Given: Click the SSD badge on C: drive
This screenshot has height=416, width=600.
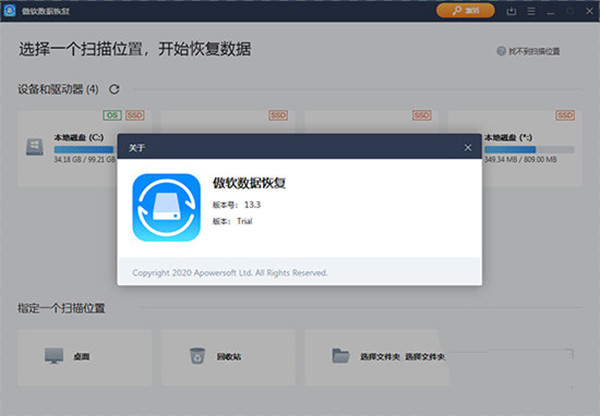Looking at the screenshot, I should (x=135, y=115).
